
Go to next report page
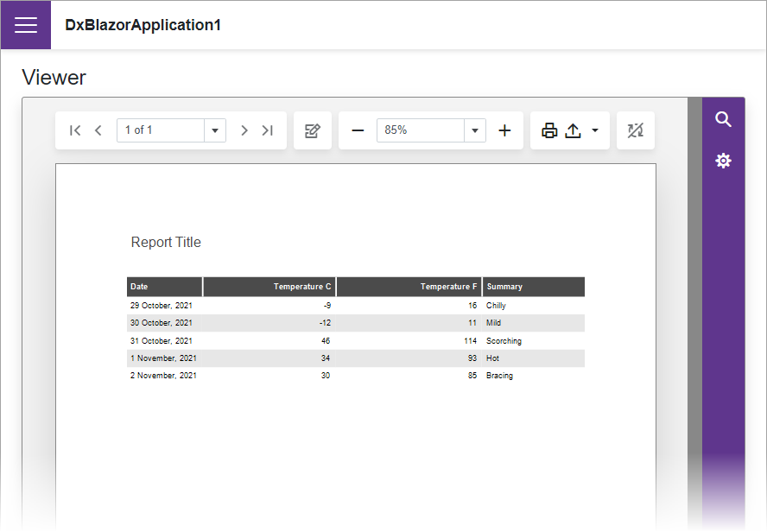point(244,130)
